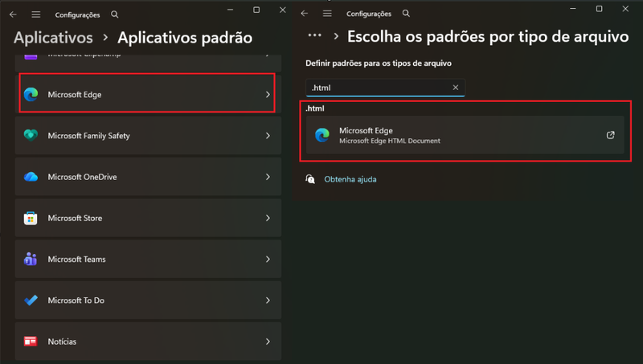Screen dimensions: 643x364
Task: Expand Notícias row chevron
Action: click(268, 341)
